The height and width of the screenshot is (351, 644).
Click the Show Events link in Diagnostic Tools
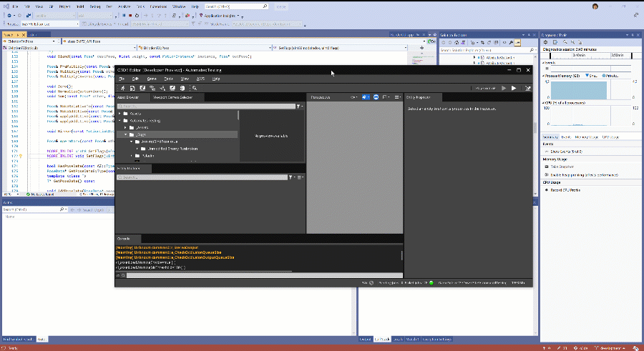[x=567, y=152]
